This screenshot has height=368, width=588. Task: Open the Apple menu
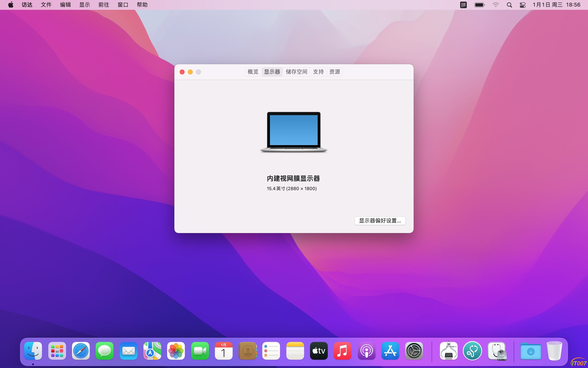pos(11,5)
